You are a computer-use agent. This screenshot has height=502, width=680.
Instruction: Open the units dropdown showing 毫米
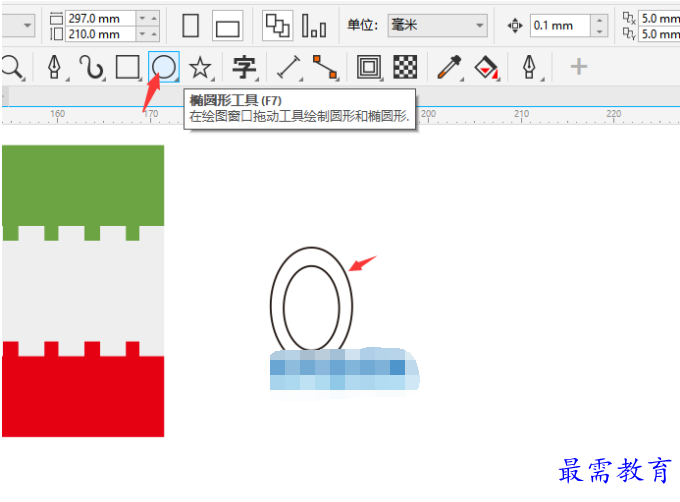pos(437,25)
